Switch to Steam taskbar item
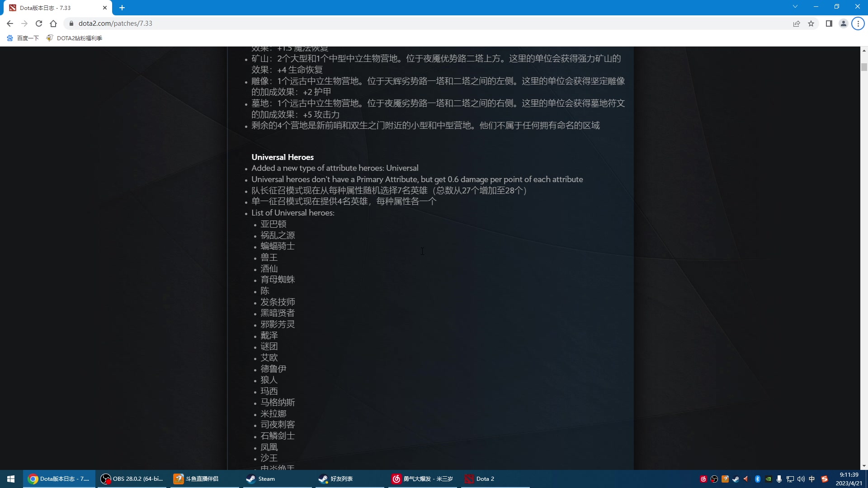The width and height of the screenshot is (868, 488). click(x=277, y=479)
